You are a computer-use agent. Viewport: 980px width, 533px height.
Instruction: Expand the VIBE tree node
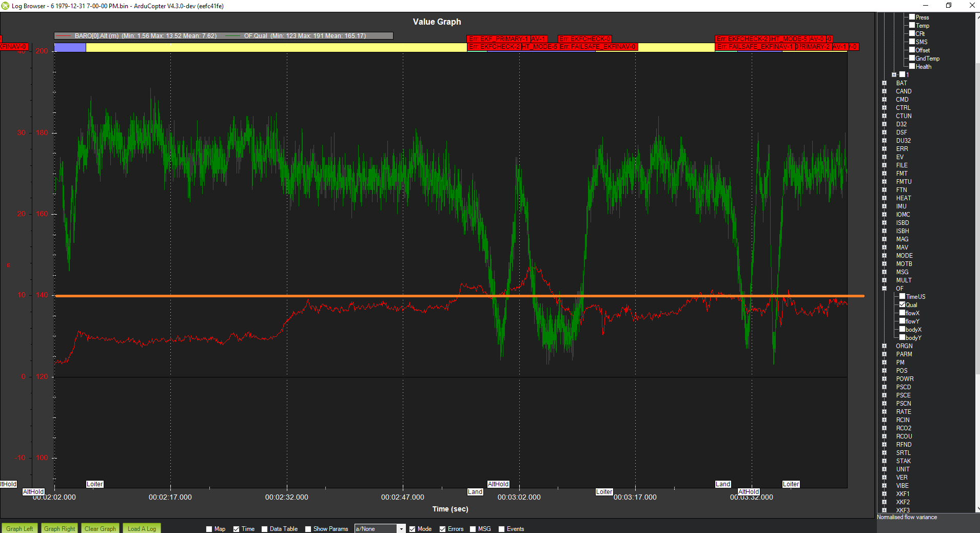coord(884,486)
